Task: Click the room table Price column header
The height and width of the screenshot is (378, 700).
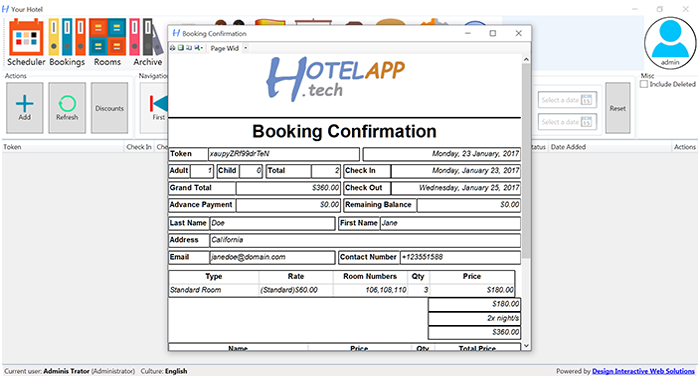Action: tap(472, 277)
